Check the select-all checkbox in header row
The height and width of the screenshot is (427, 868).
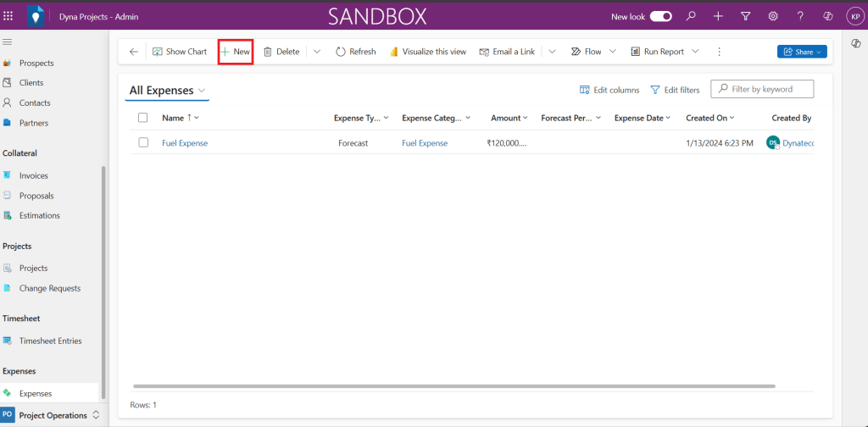tap(143, 118)
